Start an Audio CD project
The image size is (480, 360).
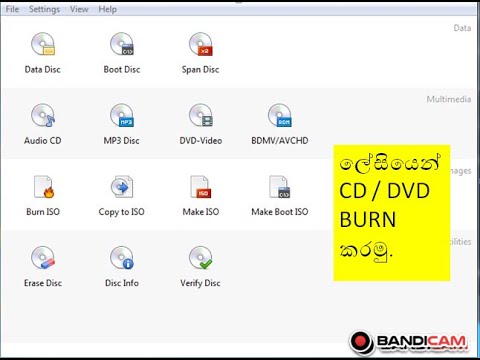point(43,115)
